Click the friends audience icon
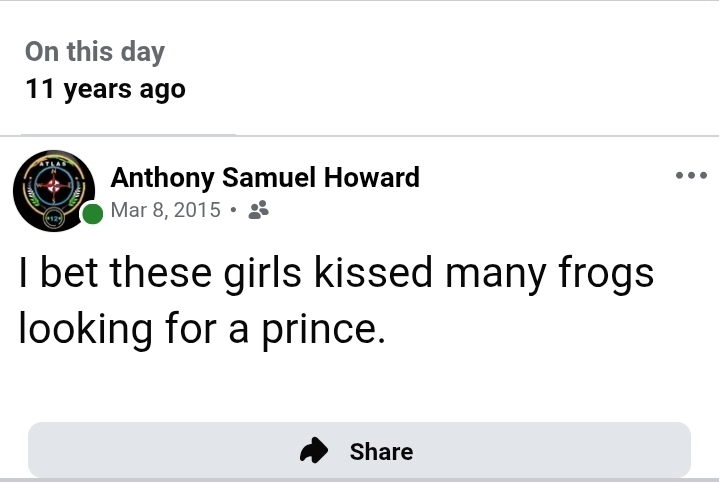Image resolution: width=720 pixels, height=482 pixels. point(257,210)
